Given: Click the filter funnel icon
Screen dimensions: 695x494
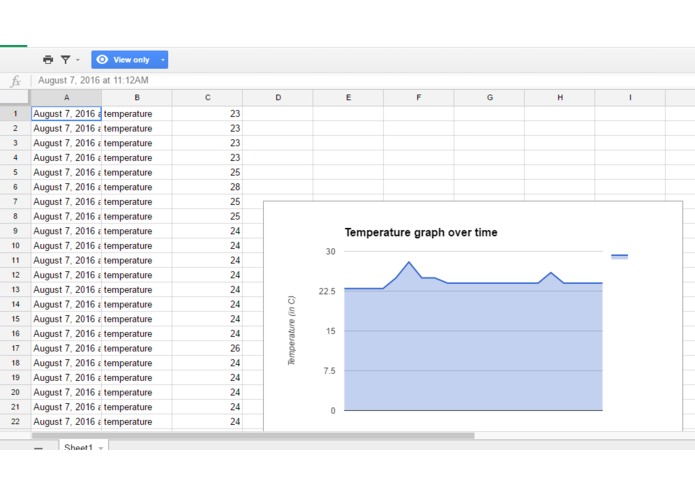Looking at the screenshot, I should click(x=66, y=59).
